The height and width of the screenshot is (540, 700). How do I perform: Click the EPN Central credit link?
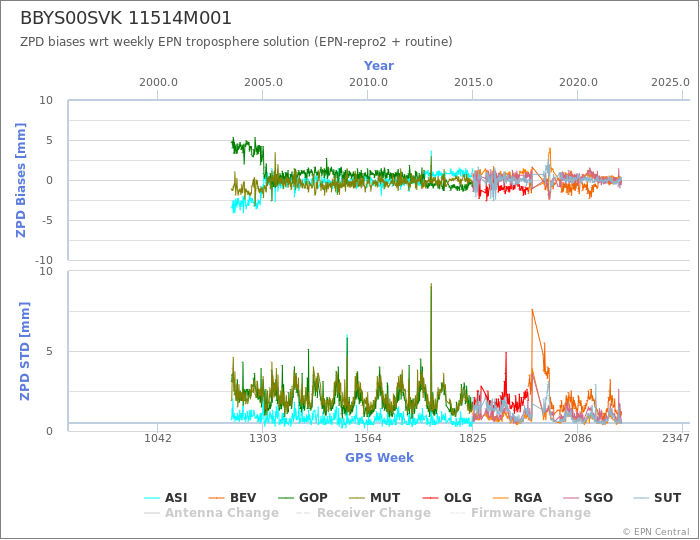(656, 532)
